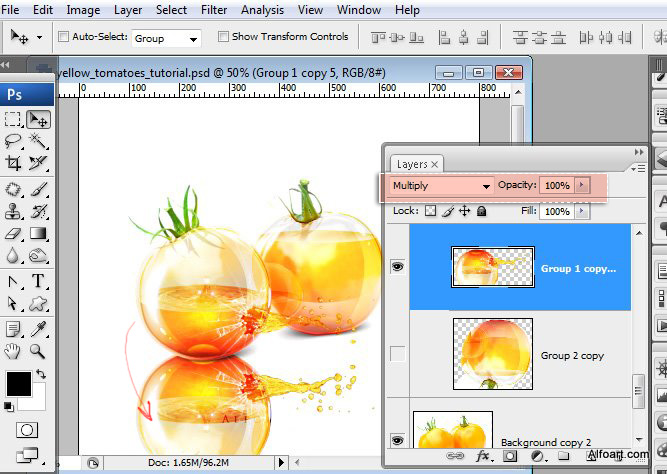This screenshot has width=667, height=474.
Task: Hide the Group 1 copy layer
Action: 397,268
